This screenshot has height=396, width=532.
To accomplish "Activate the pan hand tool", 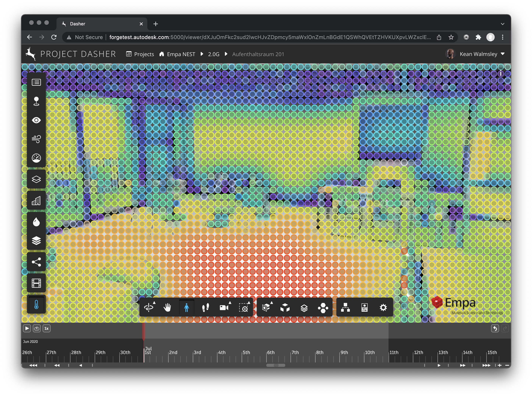I will (x=167, y=307).
